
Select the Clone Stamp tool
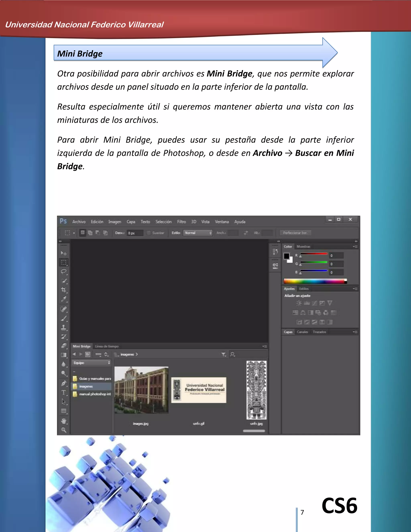click(64, 327)
